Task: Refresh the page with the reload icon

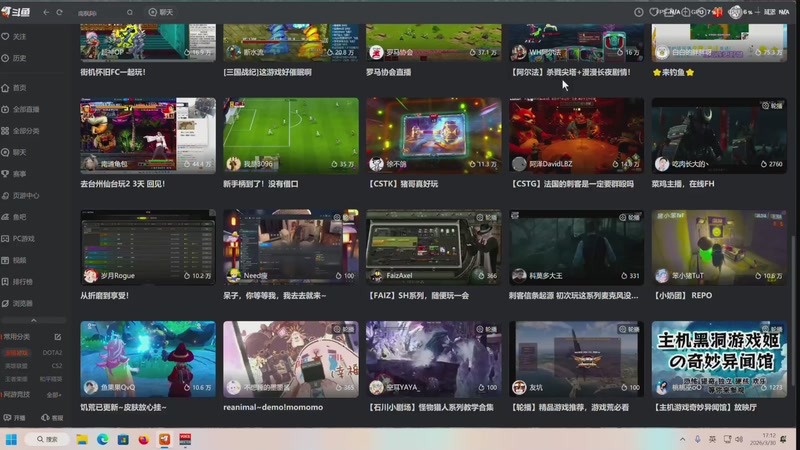Action: 60,12
